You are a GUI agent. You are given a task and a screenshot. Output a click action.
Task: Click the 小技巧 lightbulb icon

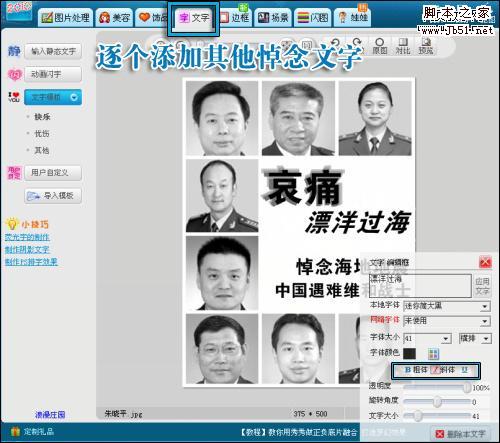[12, 224]
